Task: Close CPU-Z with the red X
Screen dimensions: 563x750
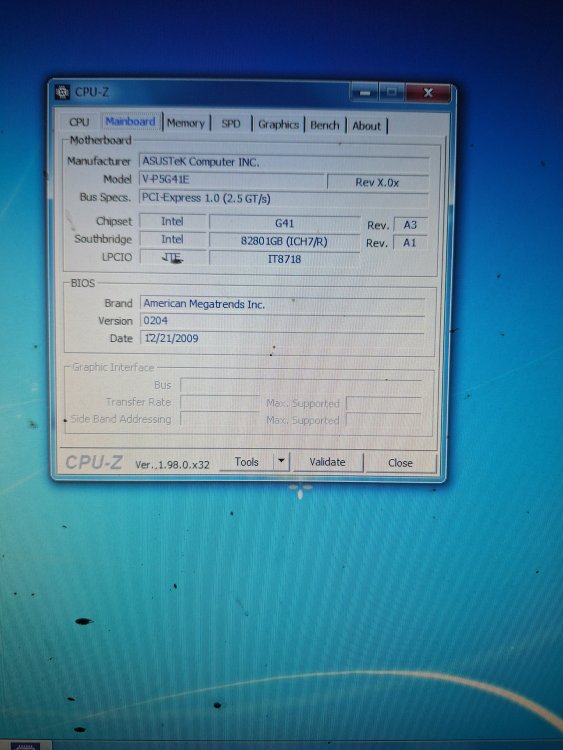Action: [x=428, y=93]
